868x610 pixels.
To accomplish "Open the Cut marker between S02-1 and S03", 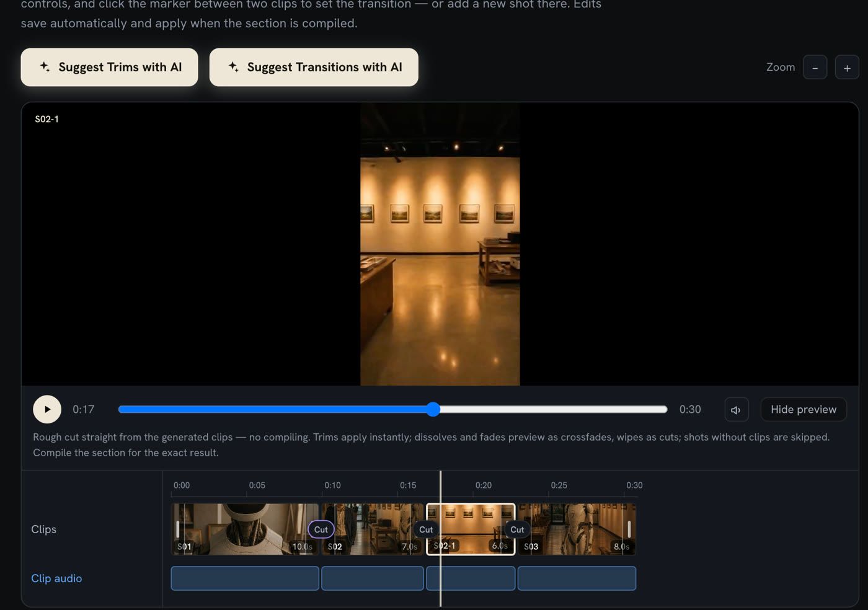I will [517, 529].
